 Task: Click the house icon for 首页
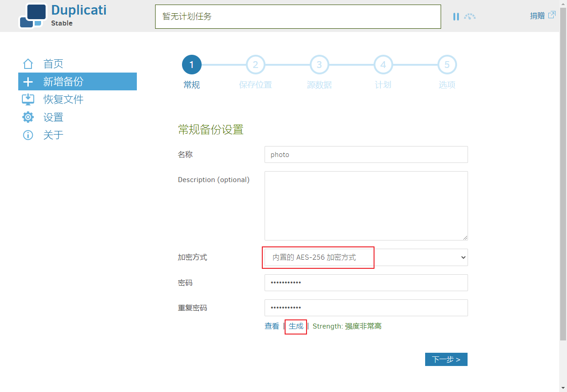pyautogui.click(x=28, y=64)
